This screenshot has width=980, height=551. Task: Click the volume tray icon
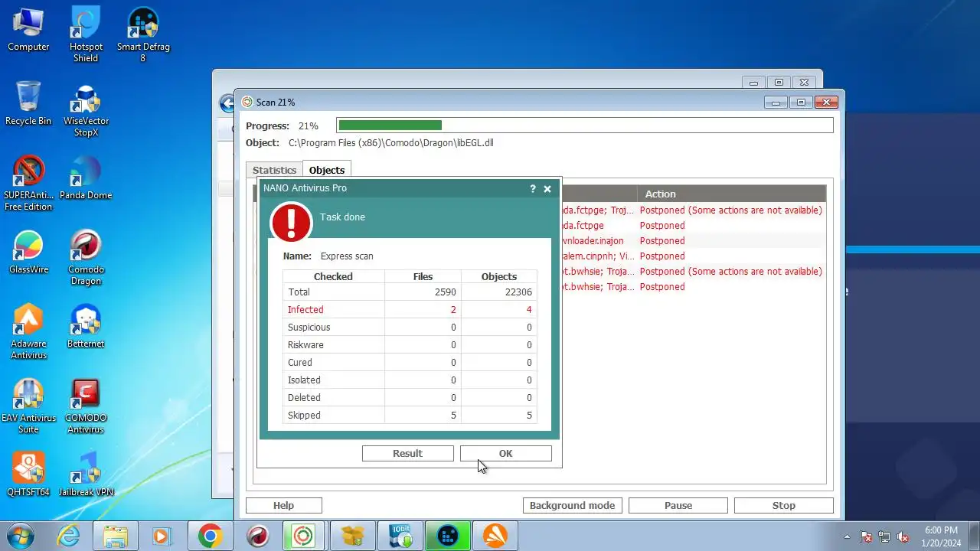903,536
